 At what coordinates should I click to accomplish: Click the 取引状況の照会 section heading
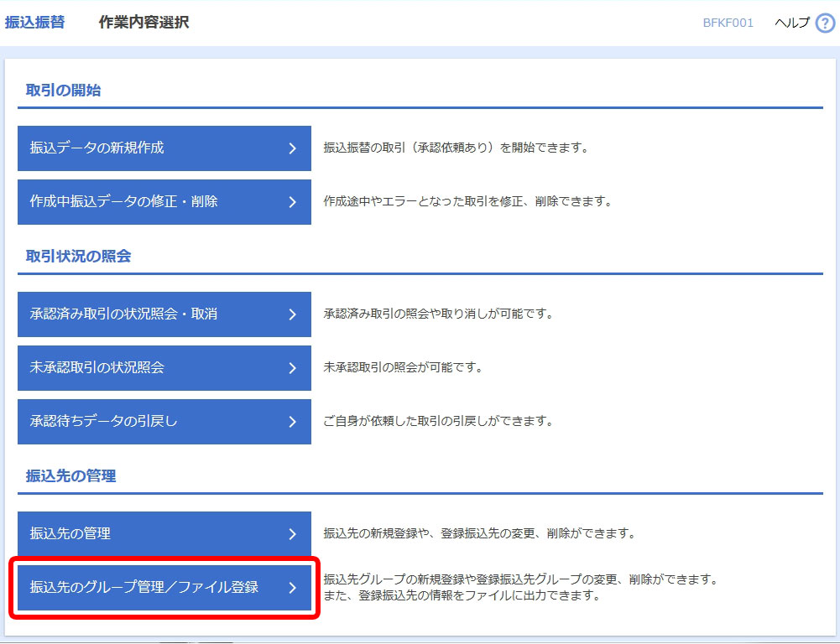pos(78,257)
